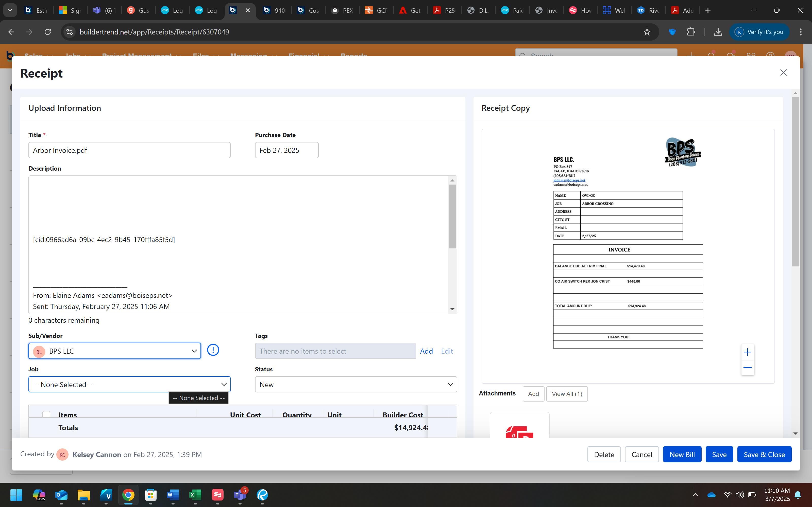Switch to the GCF browser tab
The width and height of the screenshot is (812, 507).
click(x=376, y=10)
